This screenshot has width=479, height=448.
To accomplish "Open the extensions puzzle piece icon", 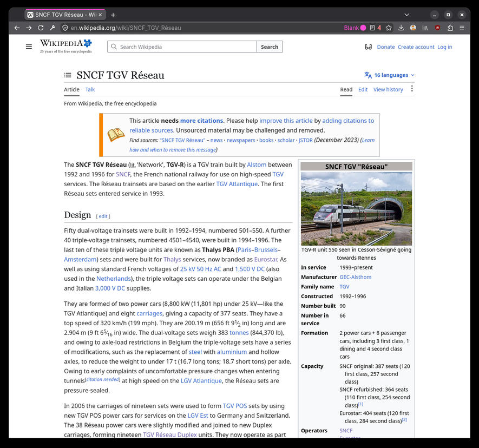I will click(450, 28).
